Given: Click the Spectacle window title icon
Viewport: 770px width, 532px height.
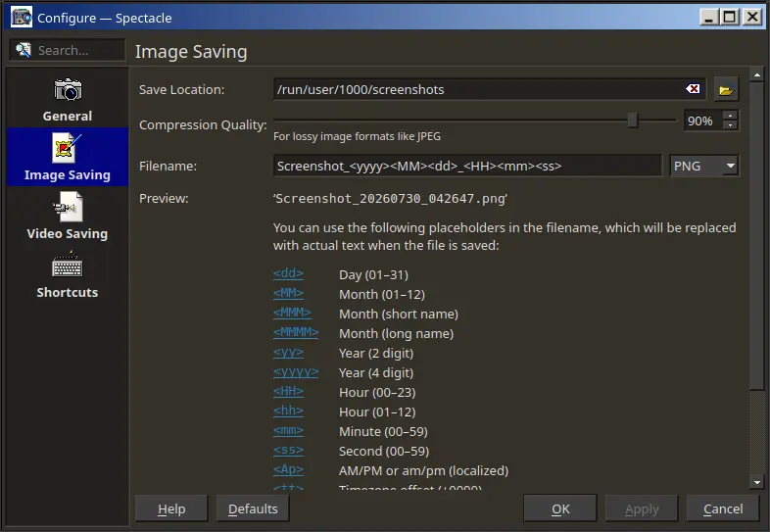Looking at the screenshot, I should pyautogui.click(x=22, y=18).
